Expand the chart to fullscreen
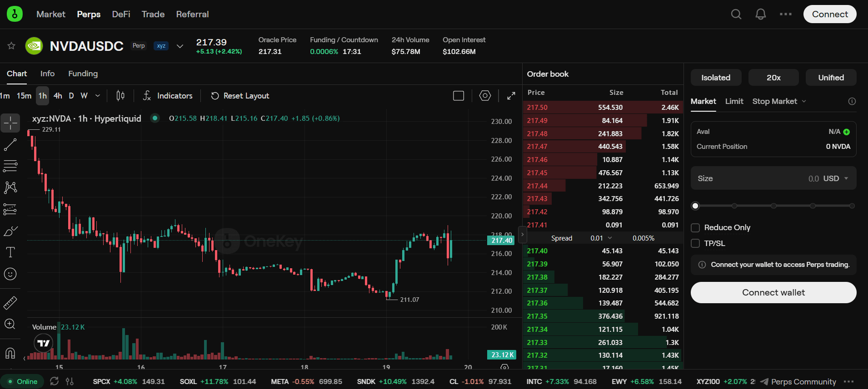868x389 pixels. pos(511,96)
